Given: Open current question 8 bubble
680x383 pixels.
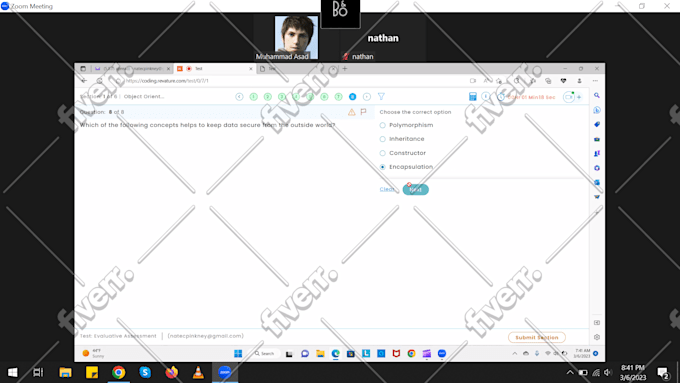Looking at the screenshot, I should point(353,97).
